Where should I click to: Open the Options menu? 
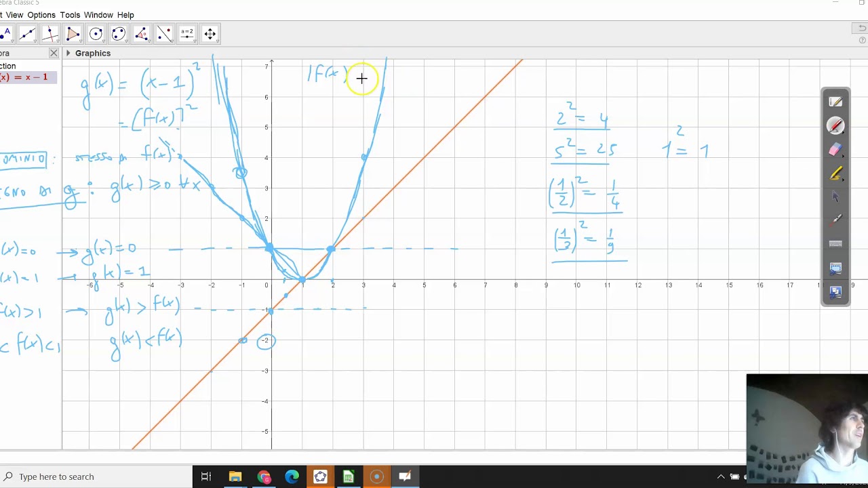click(x=41, y=15)
